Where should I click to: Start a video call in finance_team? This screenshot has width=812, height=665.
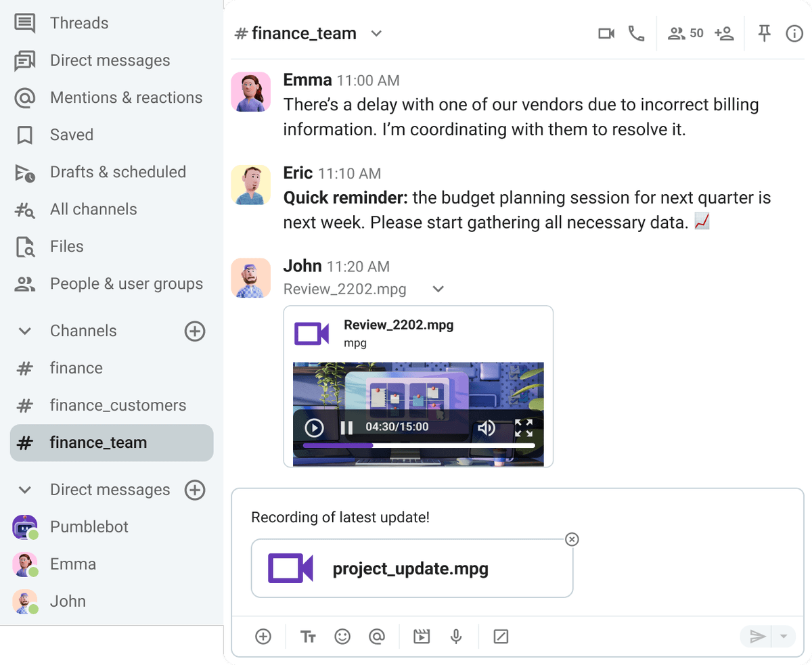[606, 32]
